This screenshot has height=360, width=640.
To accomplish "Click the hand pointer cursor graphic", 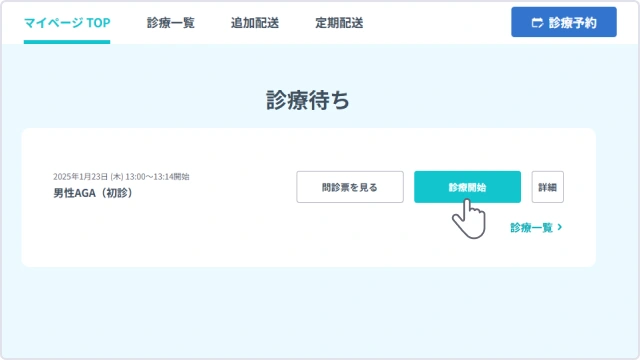I will [x=469, y=219].
